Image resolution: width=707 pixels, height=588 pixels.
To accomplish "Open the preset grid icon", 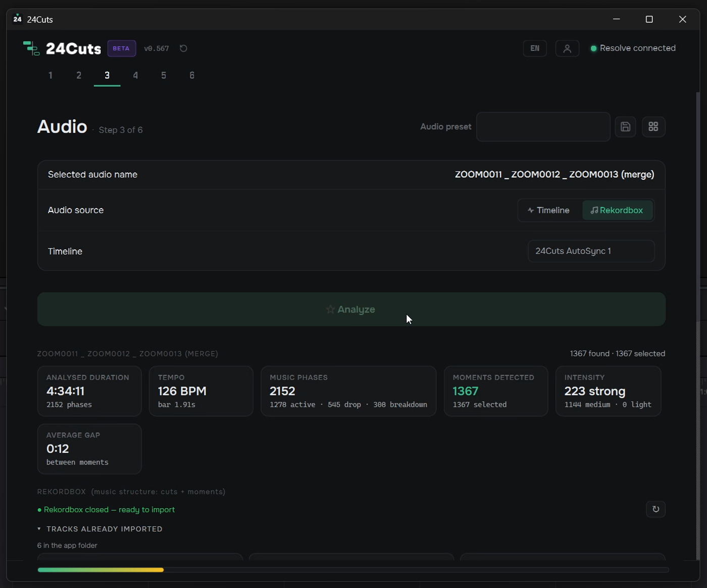I will (653, 127).
